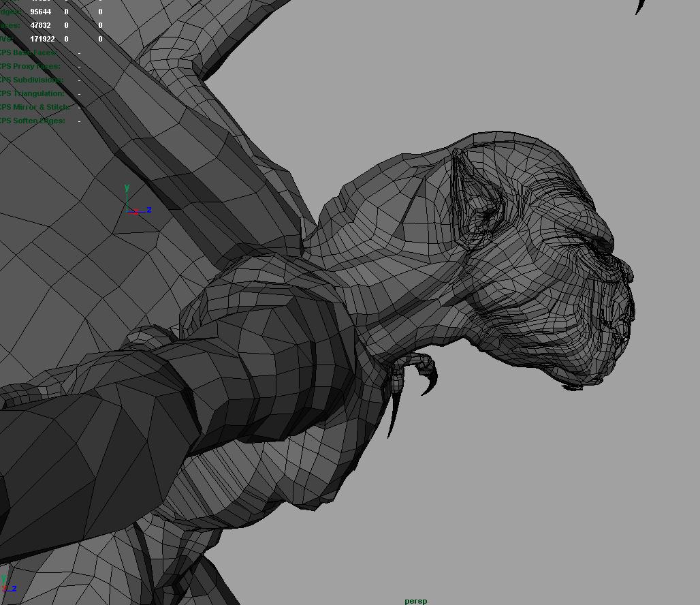Click the corner axis indicator at bottom-left
Image resolution: width=700 pixels, height=605 pixels.
(8, 585)
